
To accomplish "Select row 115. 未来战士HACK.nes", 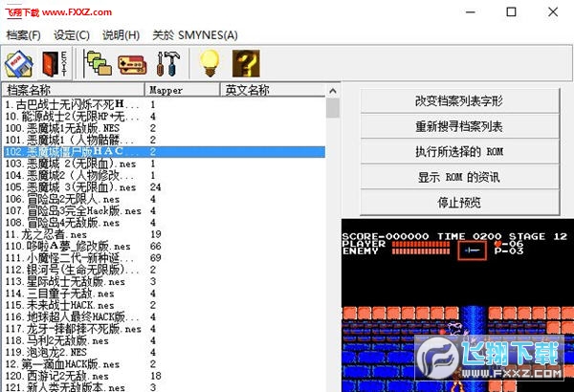I will tap(164, 305).
